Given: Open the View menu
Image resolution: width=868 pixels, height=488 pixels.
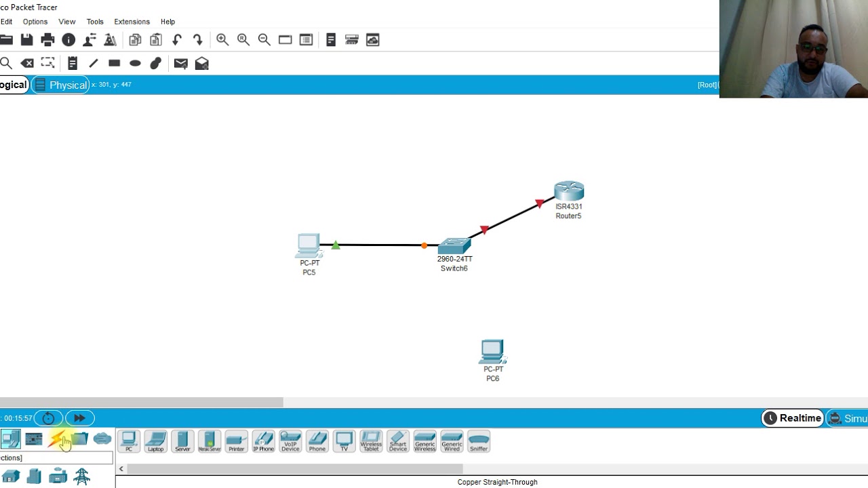Looking at the screenshot, I should point(66,22).
